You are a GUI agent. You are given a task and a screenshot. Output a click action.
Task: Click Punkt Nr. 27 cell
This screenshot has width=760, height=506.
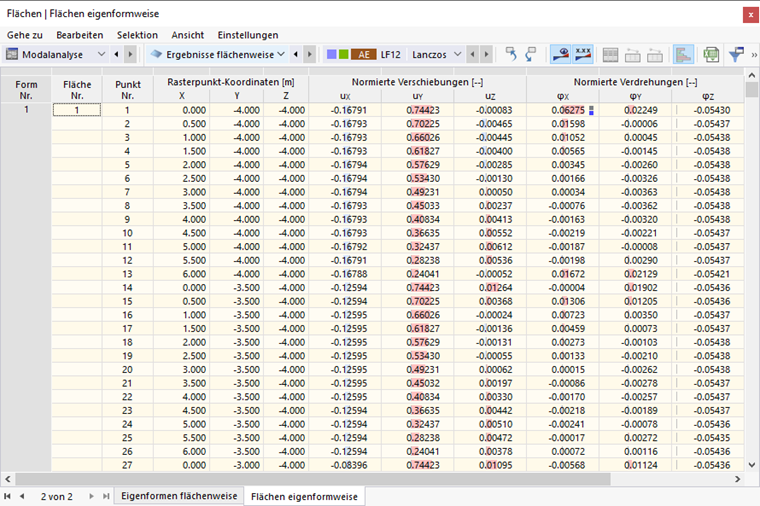click(127, 465)
